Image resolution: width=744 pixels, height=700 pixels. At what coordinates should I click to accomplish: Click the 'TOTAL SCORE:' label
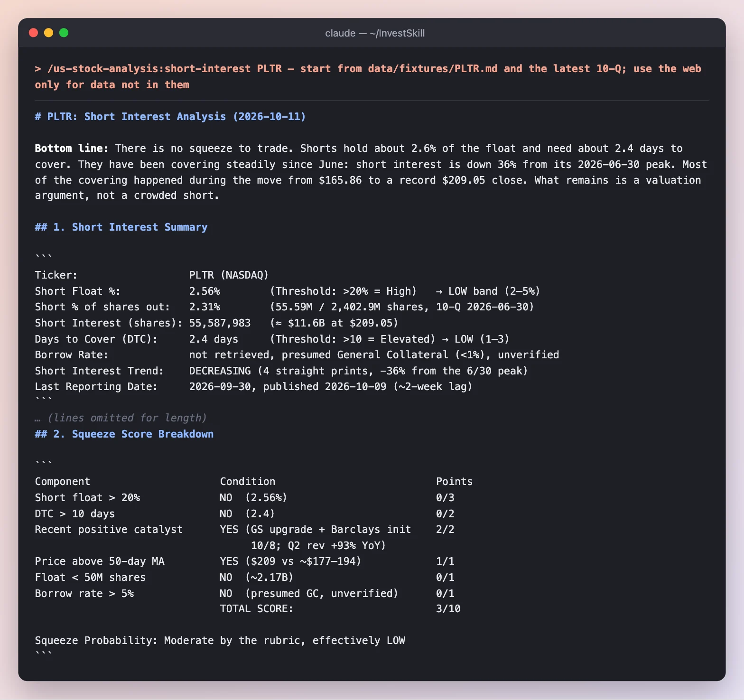(x=256, y=609)
